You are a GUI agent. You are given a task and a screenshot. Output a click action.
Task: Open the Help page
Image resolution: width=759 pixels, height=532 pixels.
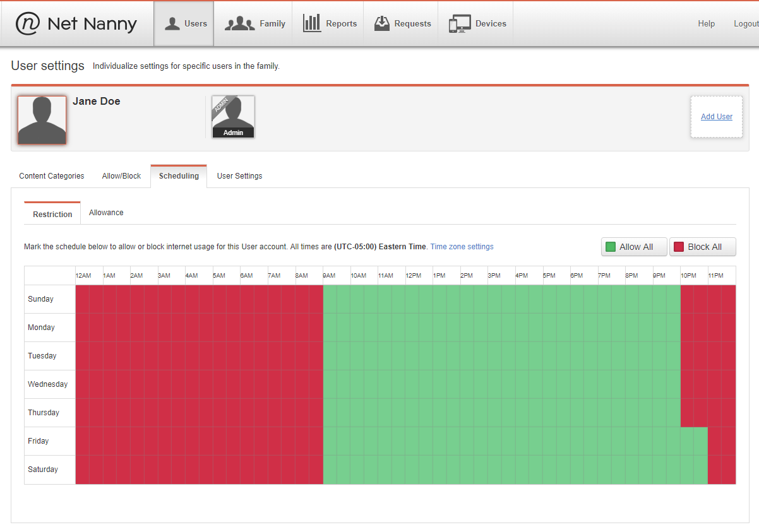[707, 24]
